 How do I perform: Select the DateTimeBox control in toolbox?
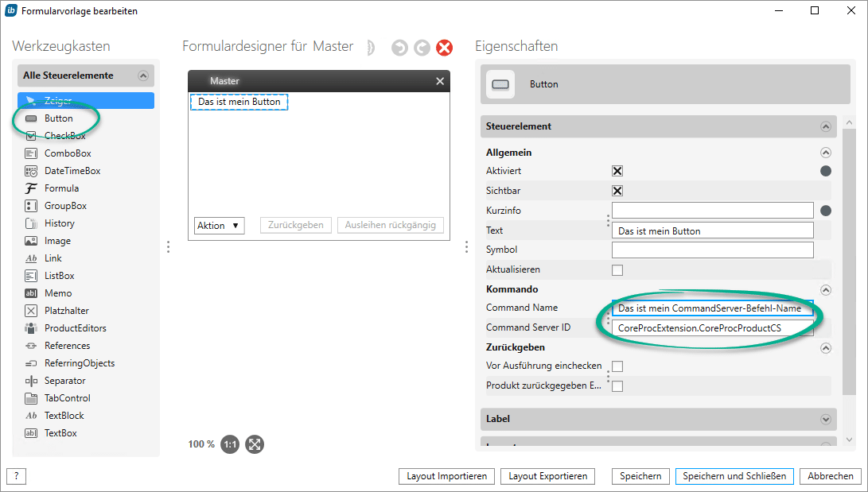pos(72,171)
